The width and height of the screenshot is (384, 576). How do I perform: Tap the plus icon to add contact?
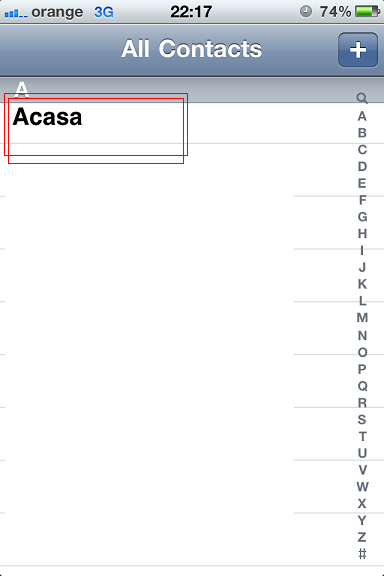tap(358, 50)
